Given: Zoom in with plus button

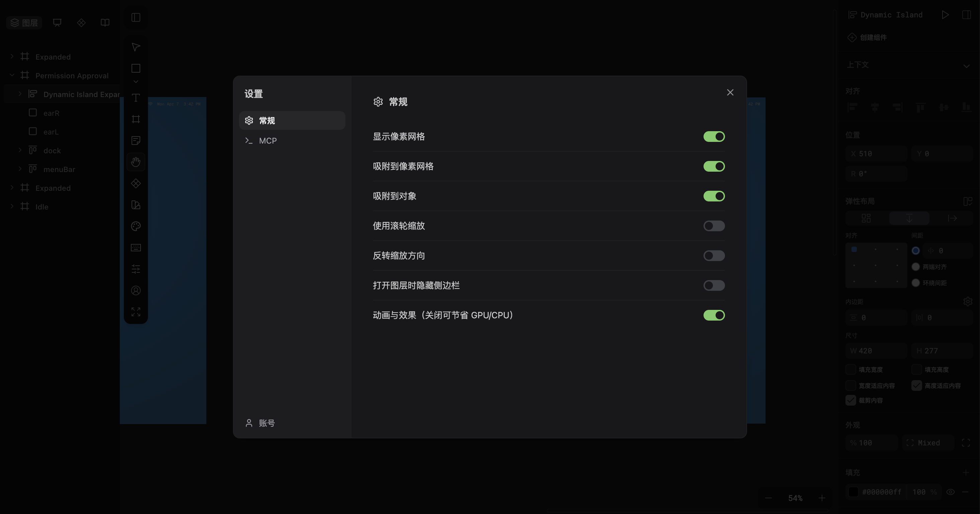Looking at the screenshot, I should coord(822,498).
